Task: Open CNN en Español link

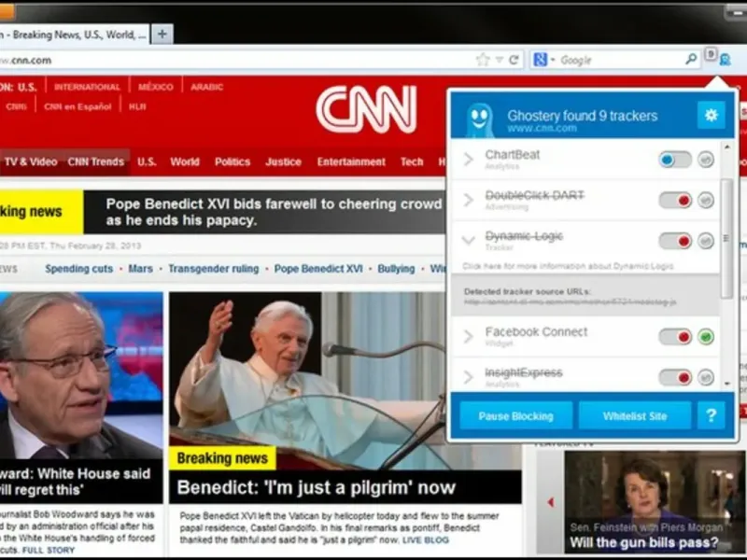Action: (78, 106)
